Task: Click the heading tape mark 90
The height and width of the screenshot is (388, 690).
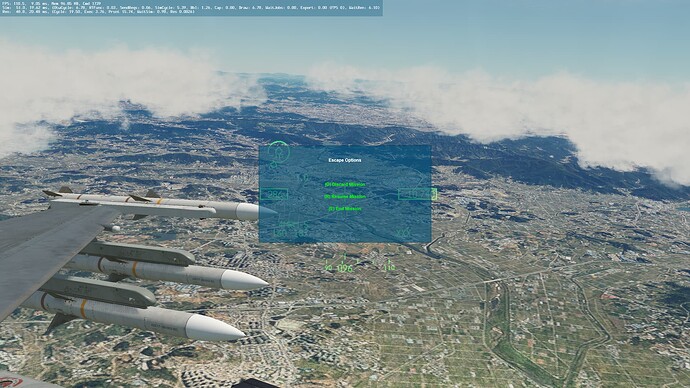Action: [328, 267]
